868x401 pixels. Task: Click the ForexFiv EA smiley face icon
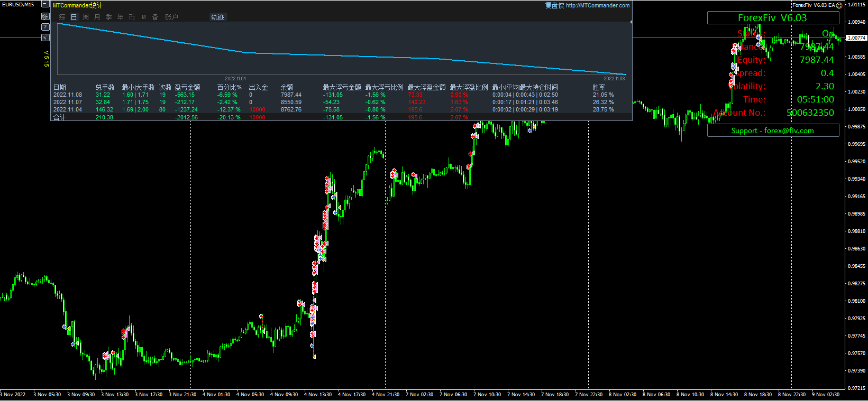[x=839, y=5]
